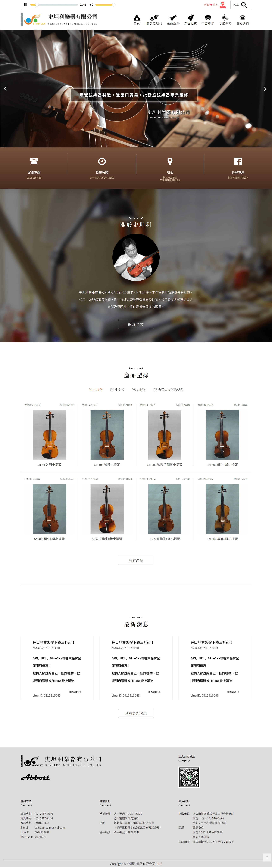Click the 閱讀全文 button
This screenshot has width=272, height=868.
[x=136, y=324]
